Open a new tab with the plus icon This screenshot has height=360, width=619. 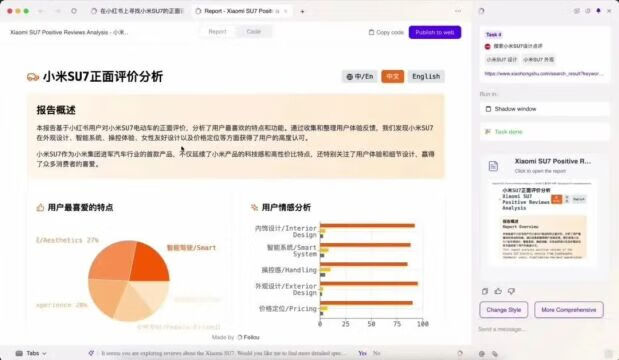(x=302, y=11)
